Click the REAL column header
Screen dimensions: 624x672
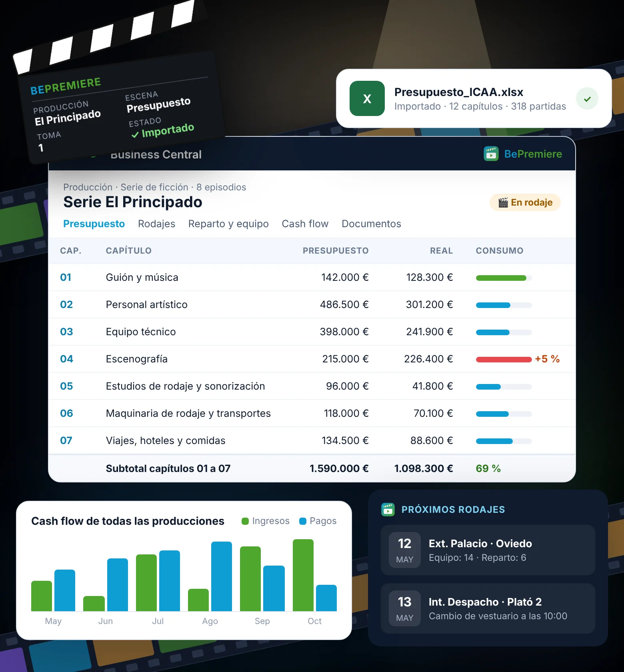click(442, 251)
